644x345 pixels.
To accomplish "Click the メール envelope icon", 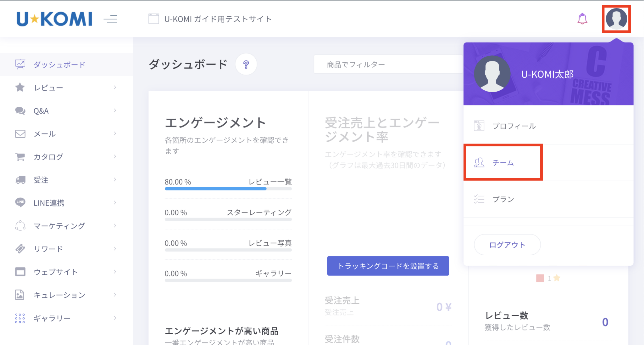I will [20, 134].
